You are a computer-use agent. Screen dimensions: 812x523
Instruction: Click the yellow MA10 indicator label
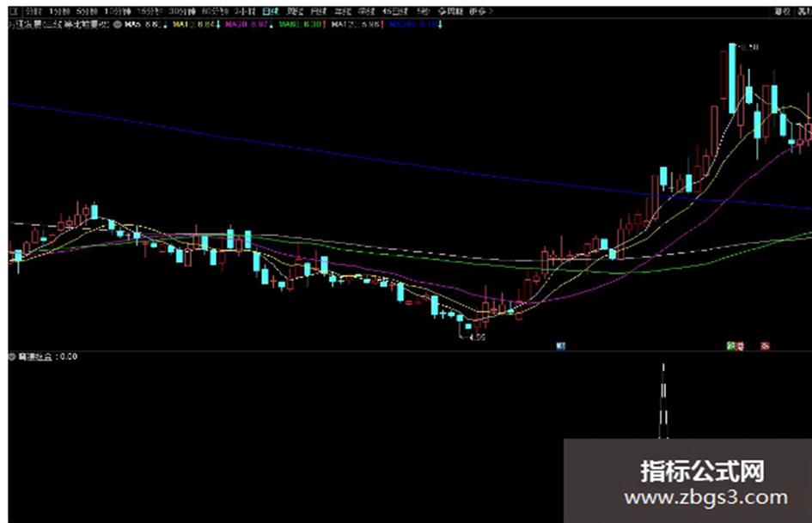pos(196,24)
